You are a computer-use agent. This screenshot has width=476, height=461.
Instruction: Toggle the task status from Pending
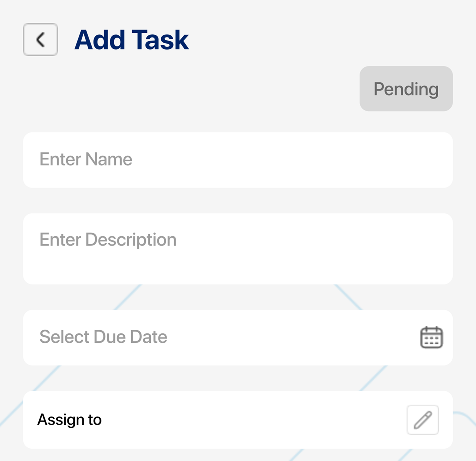point(406,89)
